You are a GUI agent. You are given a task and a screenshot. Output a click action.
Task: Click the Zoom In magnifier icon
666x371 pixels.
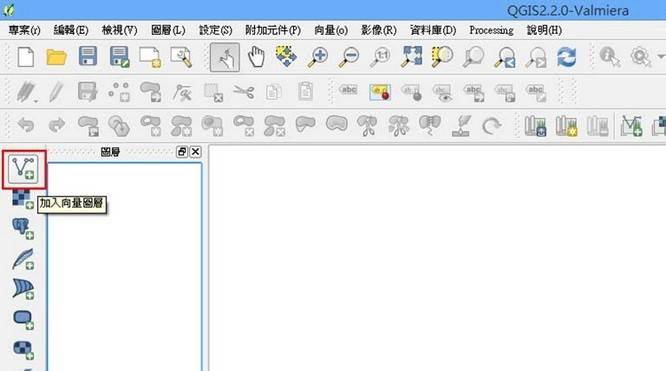(318, 57)
